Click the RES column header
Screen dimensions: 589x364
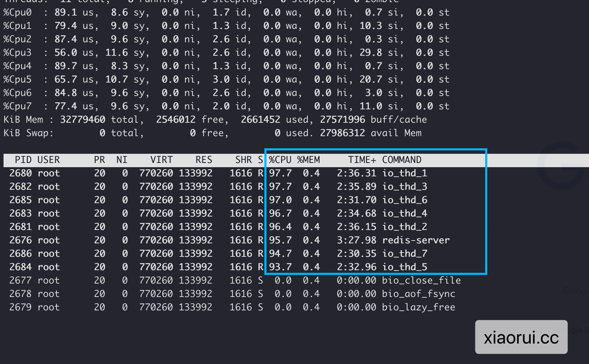click(203, 160)
